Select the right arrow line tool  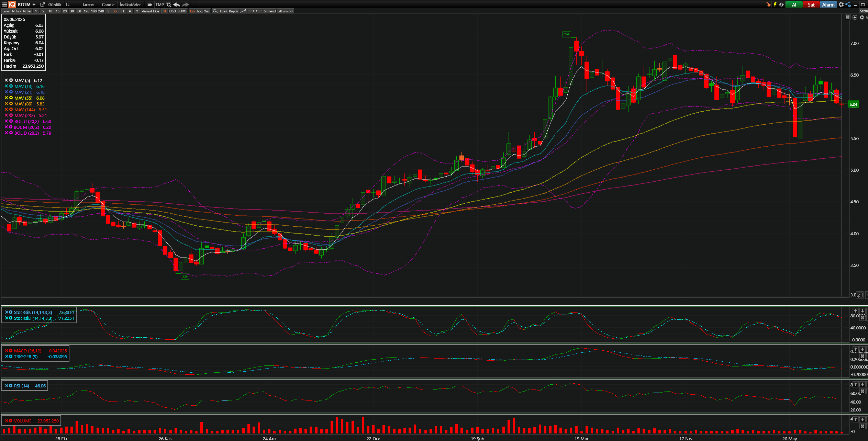(x=251, y=11)
